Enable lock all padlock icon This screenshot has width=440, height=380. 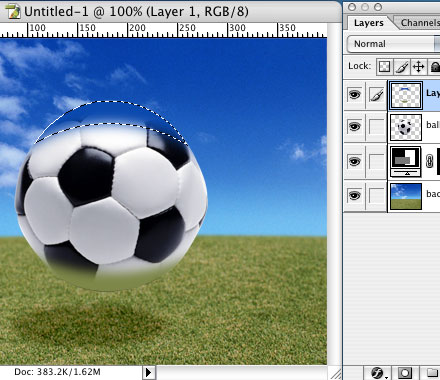[x=435, y=67]
